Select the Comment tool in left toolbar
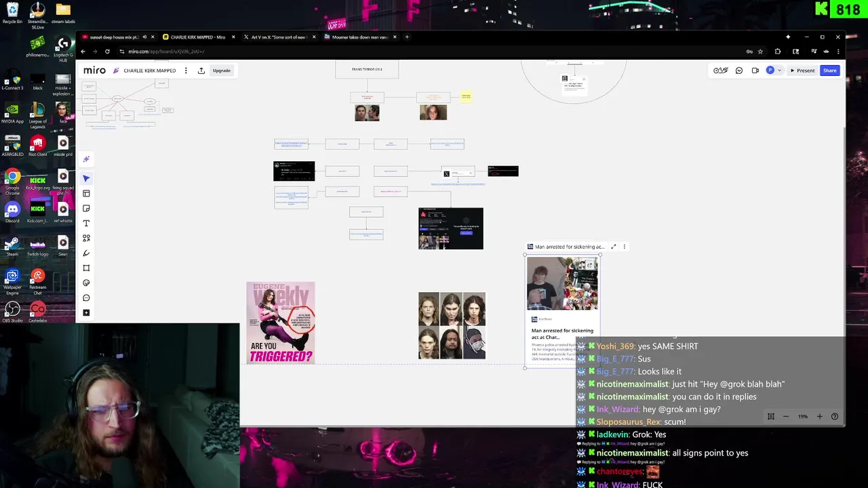This screenshot has width=868, height=488. click(x=86, y=298)
